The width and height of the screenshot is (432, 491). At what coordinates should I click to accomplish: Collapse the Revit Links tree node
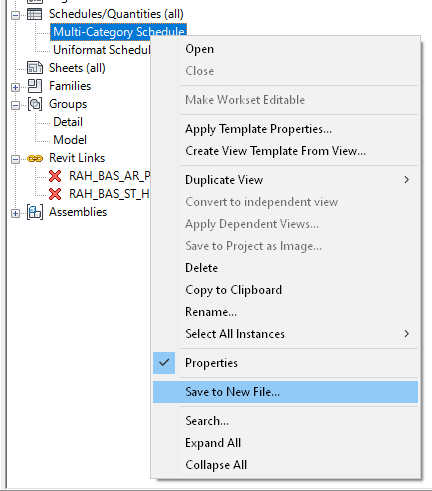click(15, 159)
